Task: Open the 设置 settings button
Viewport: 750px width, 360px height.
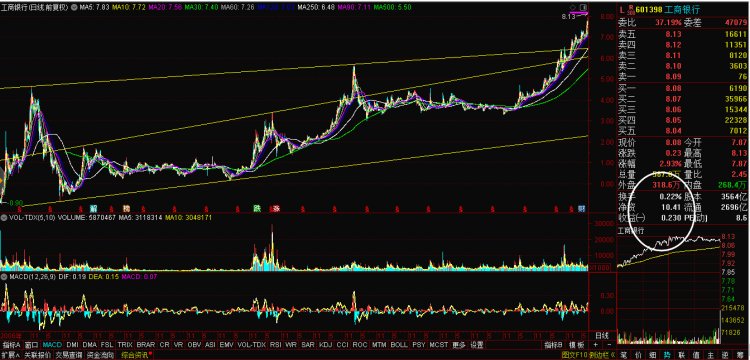Action: [x=477, y=344]
